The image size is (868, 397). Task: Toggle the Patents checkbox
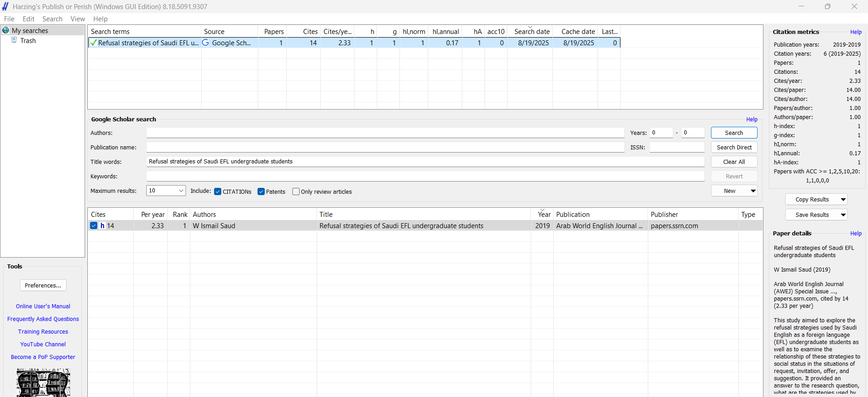click(261, 191)
